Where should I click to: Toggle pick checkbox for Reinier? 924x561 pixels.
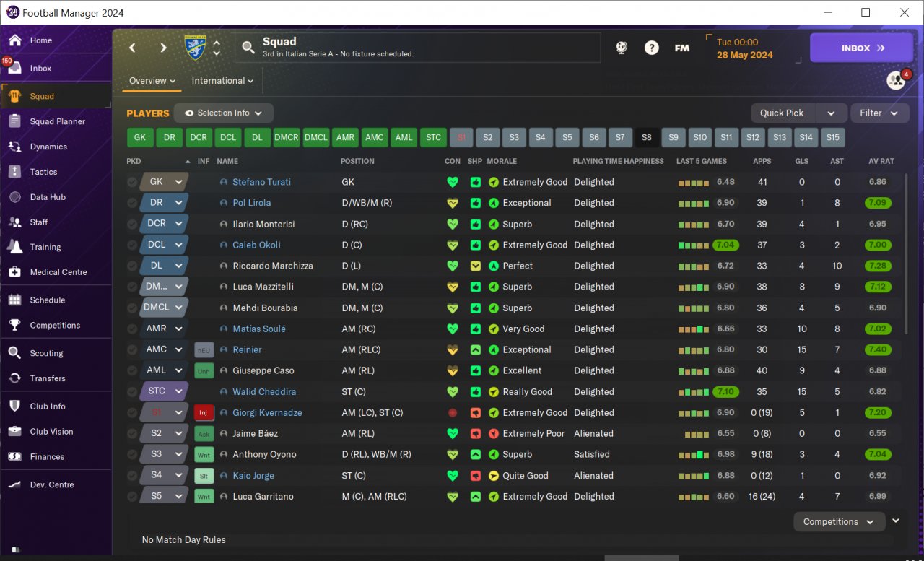132,350
